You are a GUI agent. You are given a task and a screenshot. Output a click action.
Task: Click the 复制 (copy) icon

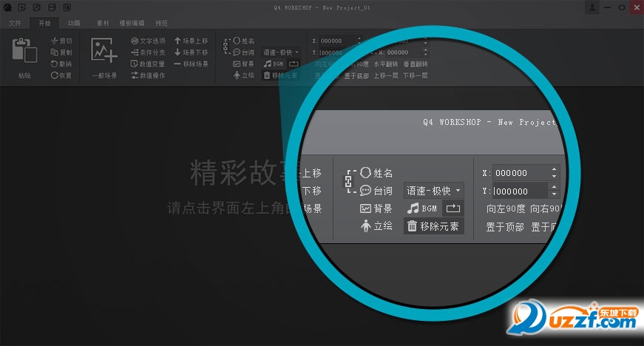pos(61,52)
